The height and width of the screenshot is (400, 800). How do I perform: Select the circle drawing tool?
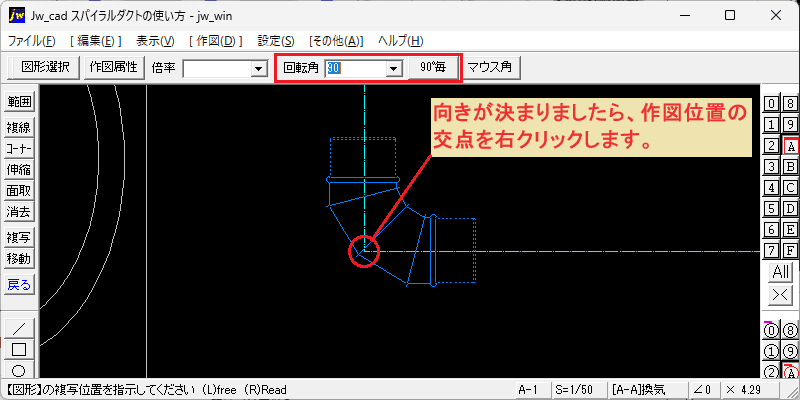pos(19,370)
